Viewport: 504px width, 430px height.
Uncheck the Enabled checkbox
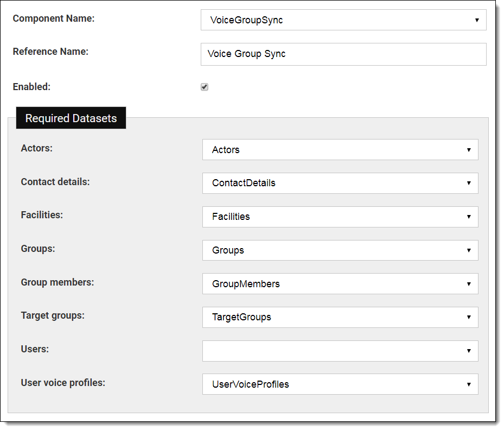(205, 87)
